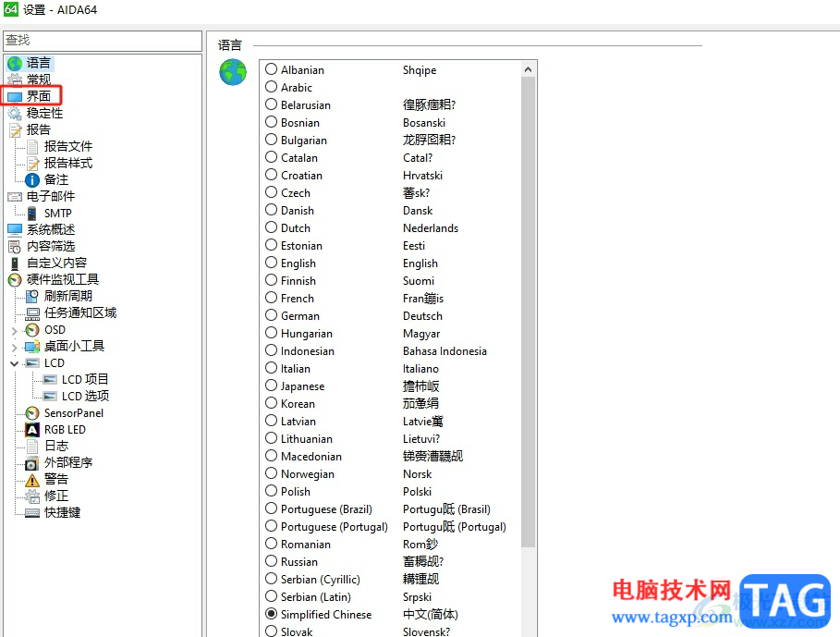Open 快捷键 settings page
The height and width of the screenshot is (637, 840).
click(x=62, y=513)
